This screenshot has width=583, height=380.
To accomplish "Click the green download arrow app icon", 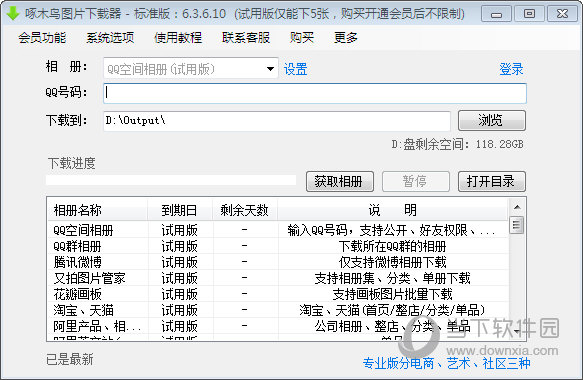I will click(13, 13).
